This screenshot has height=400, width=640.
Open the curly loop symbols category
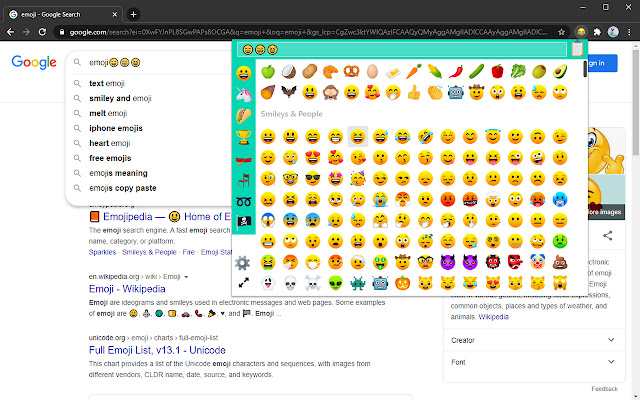pyautogui.click(x=244, y=201)
